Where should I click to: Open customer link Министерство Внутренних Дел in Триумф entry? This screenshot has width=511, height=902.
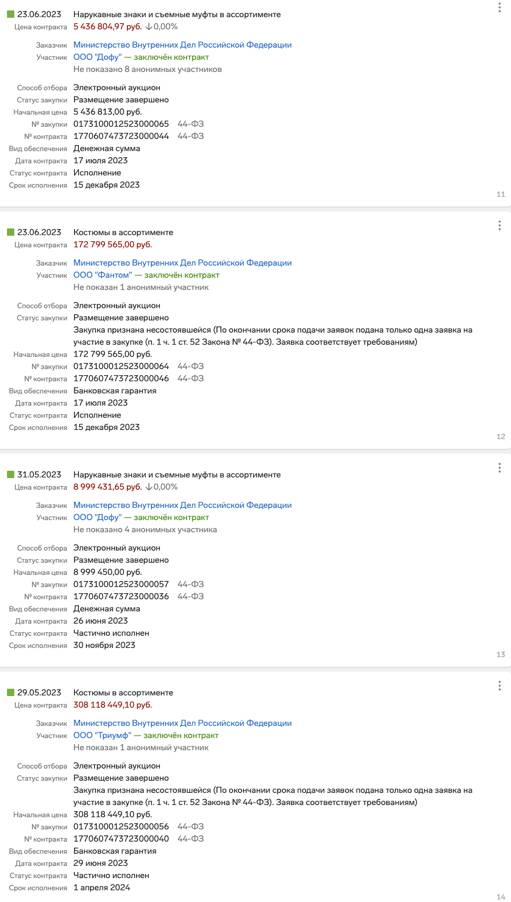click(x=182, y=723)
